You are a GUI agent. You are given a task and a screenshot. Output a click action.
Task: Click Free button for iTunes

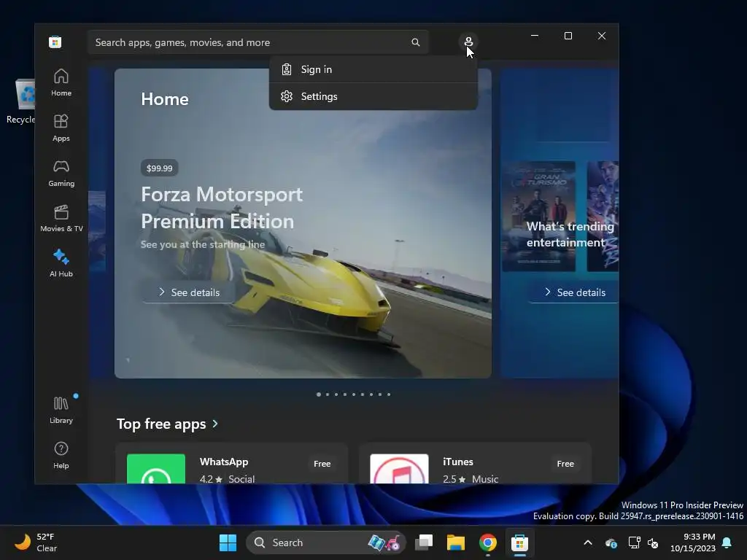565,463
